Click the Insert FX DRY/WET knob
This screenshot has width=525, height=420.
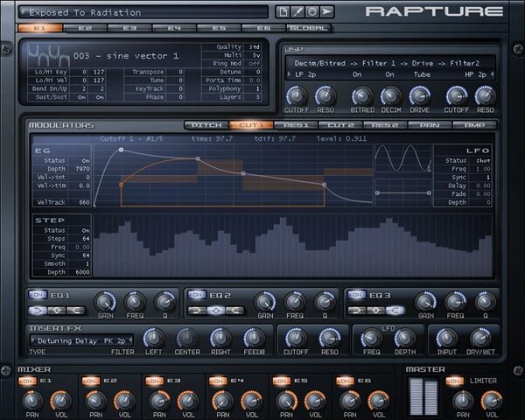tap(480, 339)
